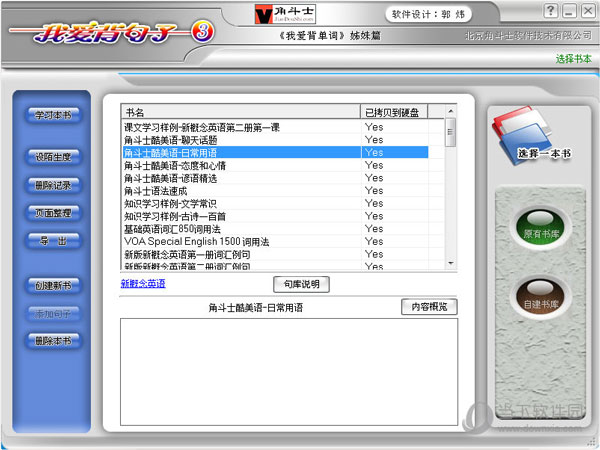
Task: Close the application window
Action: pos(588,11)
